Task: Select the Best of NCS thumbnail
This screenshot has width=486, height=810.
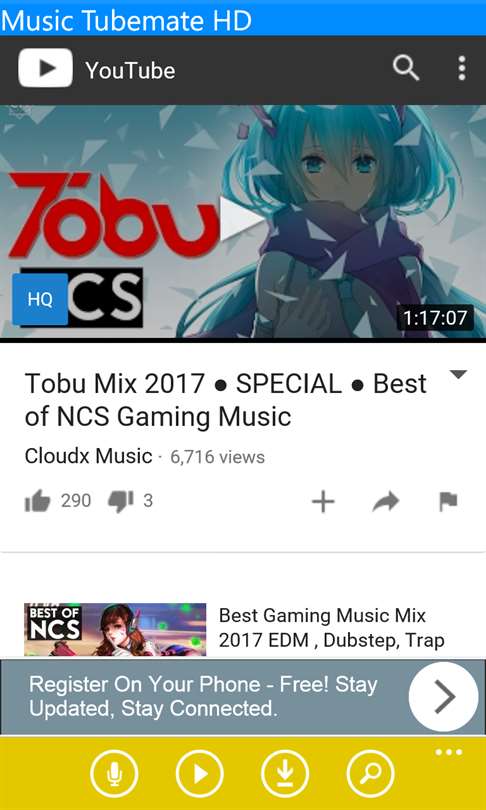Action: pos(115,630)
